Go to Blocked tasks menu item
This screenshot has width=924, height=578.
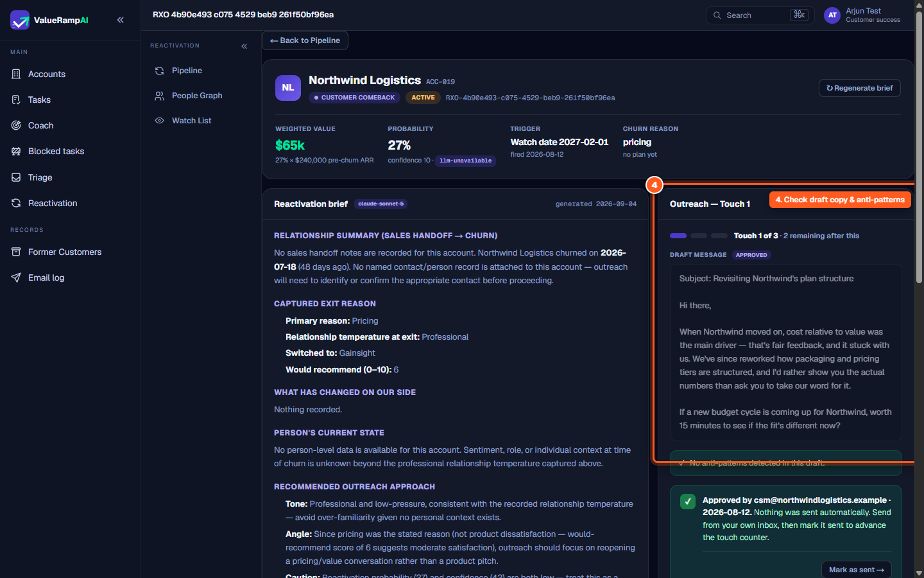point(56,152)
